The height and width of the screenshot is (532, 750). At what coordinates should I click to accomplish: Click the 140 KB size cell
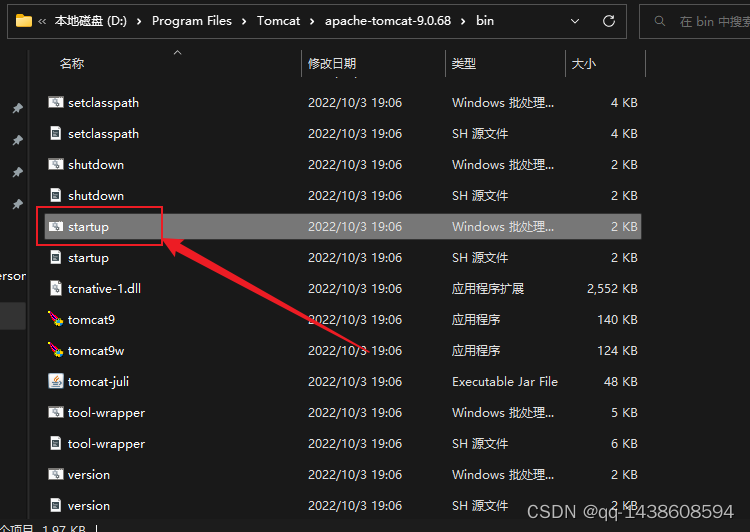pyautogui.click(x=618, y=320)
